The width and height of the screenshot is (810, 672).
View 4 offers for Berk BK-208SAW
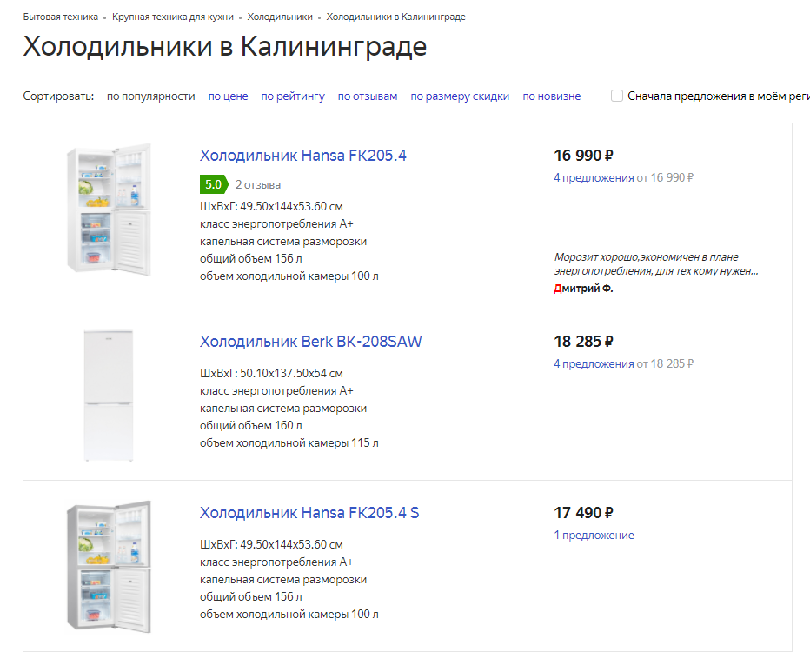(x=594, y=364)
